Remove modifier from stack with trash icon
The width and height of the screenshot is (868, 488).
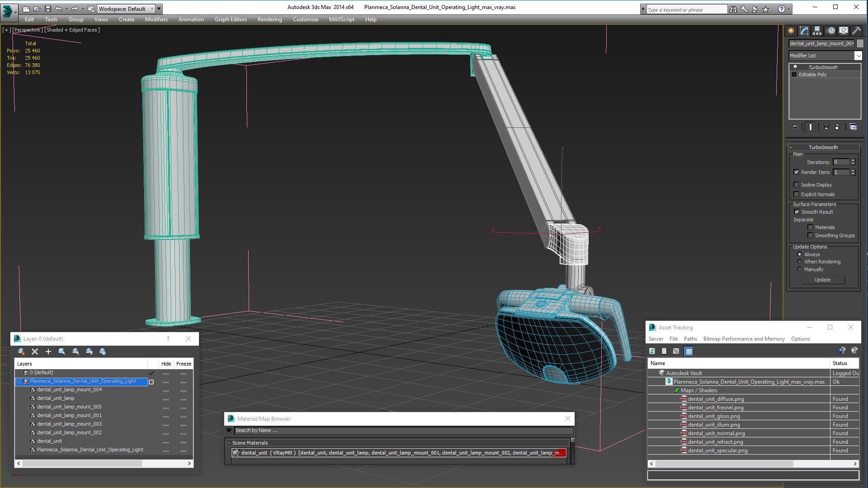[x=837, y=127]
